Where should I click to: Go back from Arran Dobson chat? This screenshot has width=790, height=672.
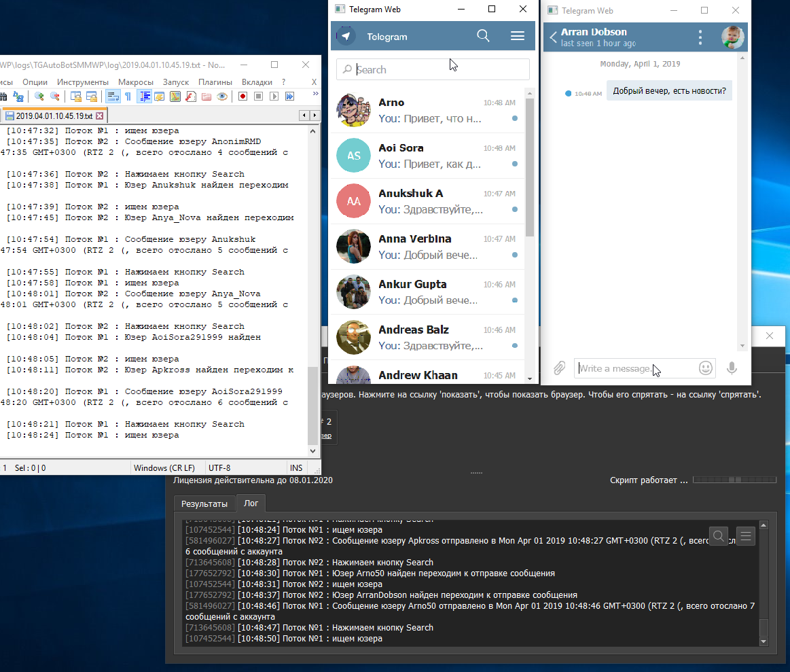pyautogui.click(x=553, y=37)
